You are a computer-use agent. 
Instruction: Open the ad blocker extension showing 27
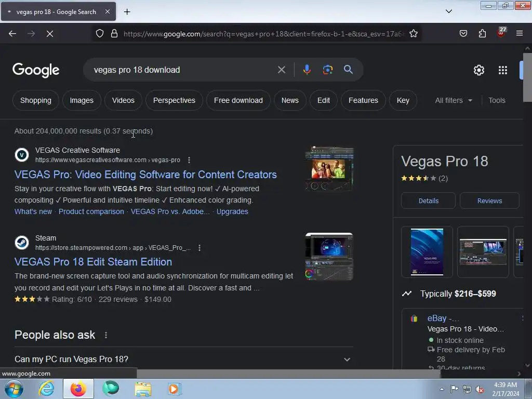pyautogui.click(x=501, y=32)
